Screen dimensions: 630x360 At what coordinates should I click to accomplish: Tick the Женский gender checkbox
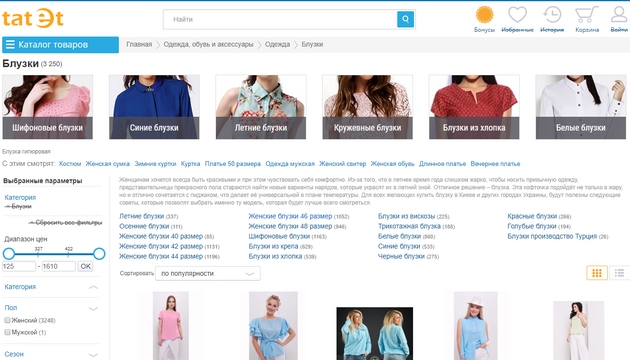click(7, 320)
